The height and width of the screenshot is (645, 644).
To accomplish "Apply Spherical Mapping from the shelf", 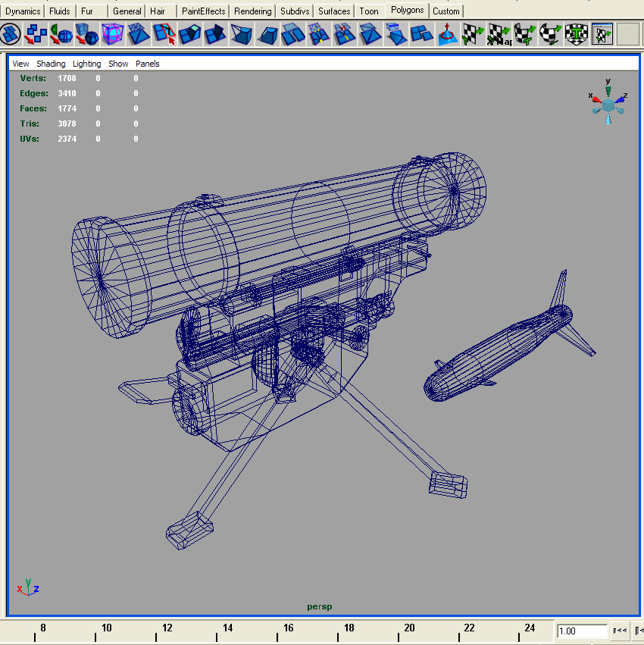I will [549, 34].
